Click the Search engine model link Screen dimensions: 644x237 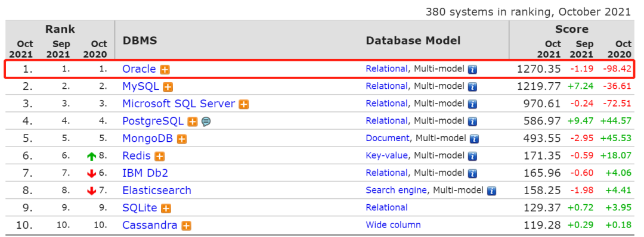[x=397, y=191]
